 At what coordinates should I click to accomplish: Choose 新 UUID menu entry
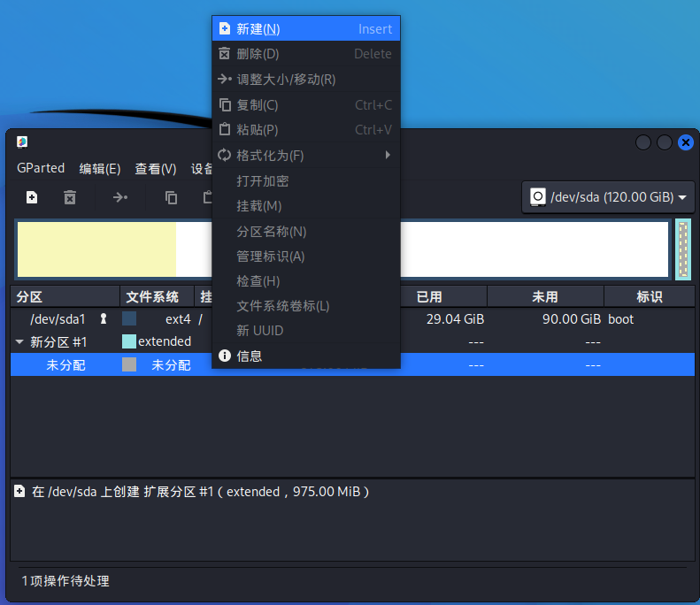pyautogui.click(x=306, y=331)
